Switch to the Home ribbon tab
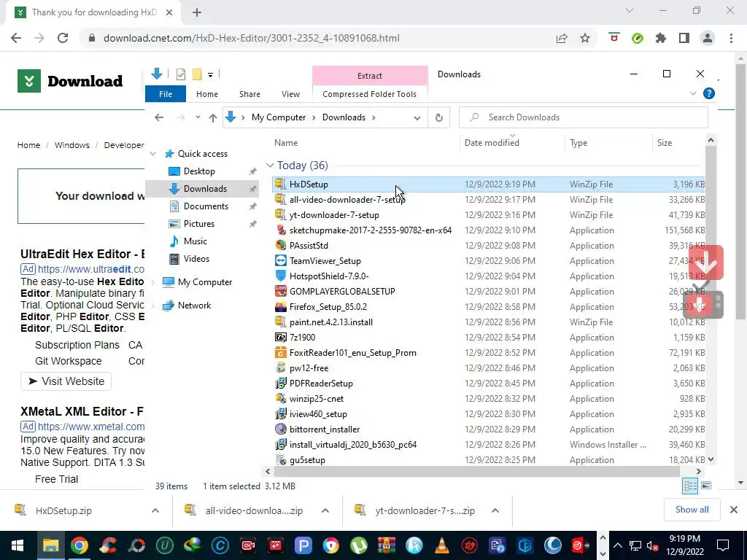 [x=206, y=94]
